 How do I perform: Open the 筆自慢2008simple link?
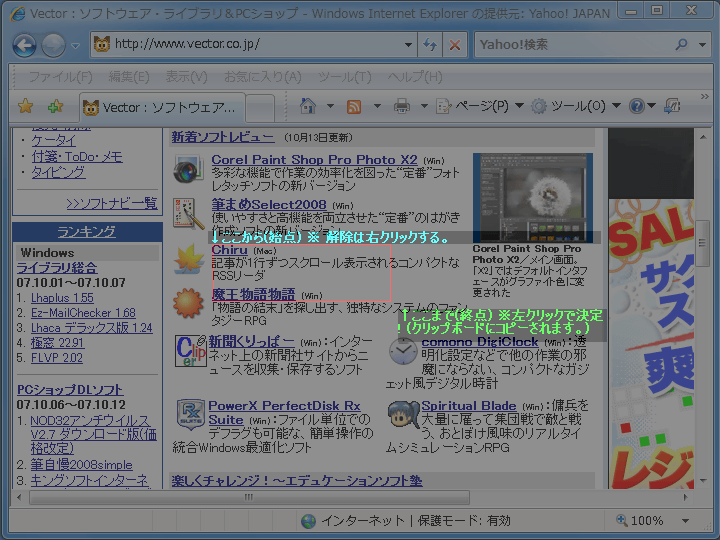click(x=81, y=465)
